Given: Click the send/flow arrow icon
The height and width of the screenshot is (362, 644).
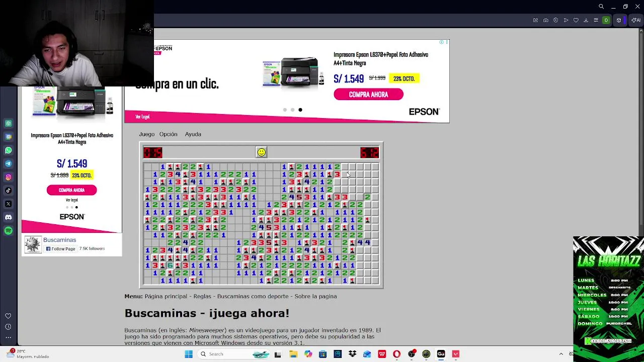Looking at the screenshot, I should [566, 20].
